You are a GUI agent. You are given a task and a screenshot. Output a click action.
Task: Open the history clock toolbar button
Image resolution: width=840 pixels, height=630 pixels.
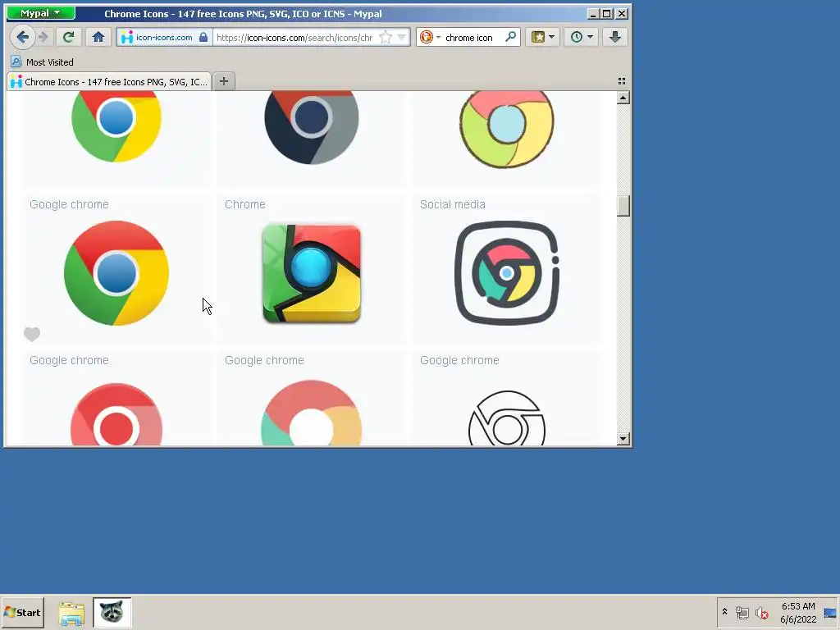pos(577,37)
